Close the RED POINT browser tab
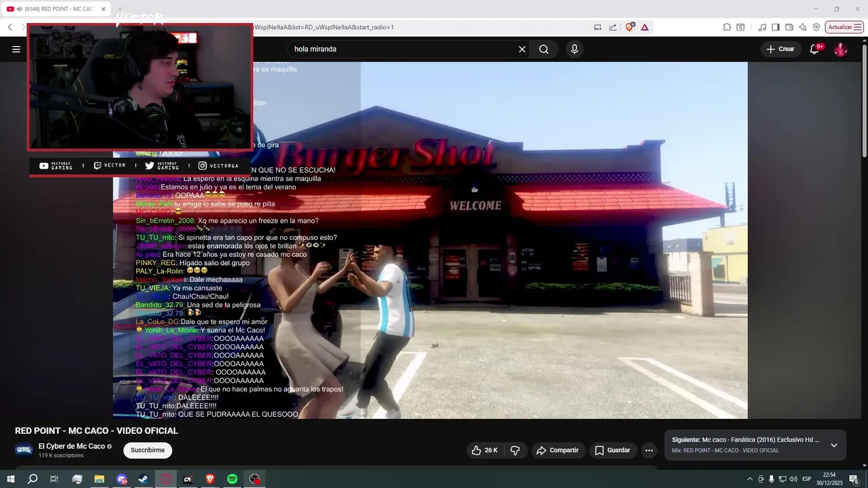The image size is (868, 488). tap(104, 9)
